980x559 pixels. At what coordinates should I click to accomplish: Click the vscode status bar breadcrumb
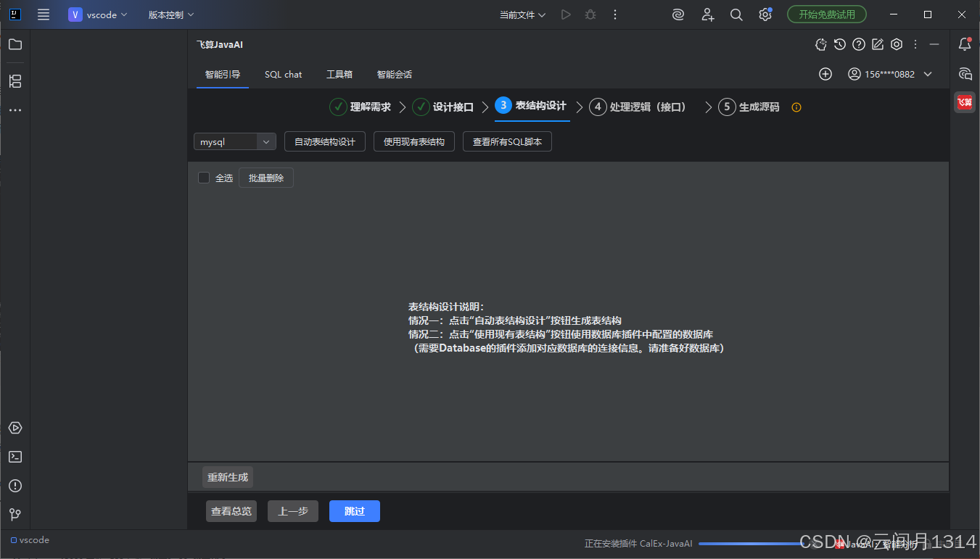(30, 540)
